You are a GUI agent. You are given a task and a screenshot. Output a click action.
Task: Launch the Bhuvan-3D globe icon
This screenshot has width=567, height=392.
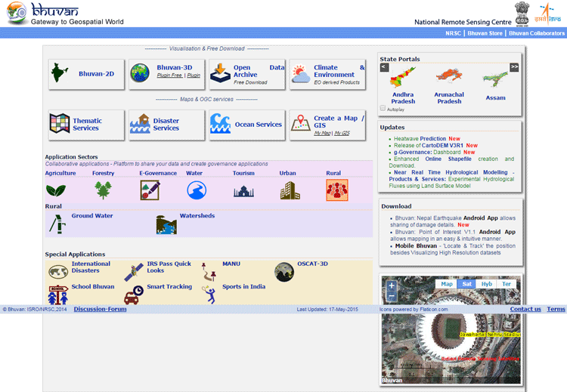[x=140, y=73]
